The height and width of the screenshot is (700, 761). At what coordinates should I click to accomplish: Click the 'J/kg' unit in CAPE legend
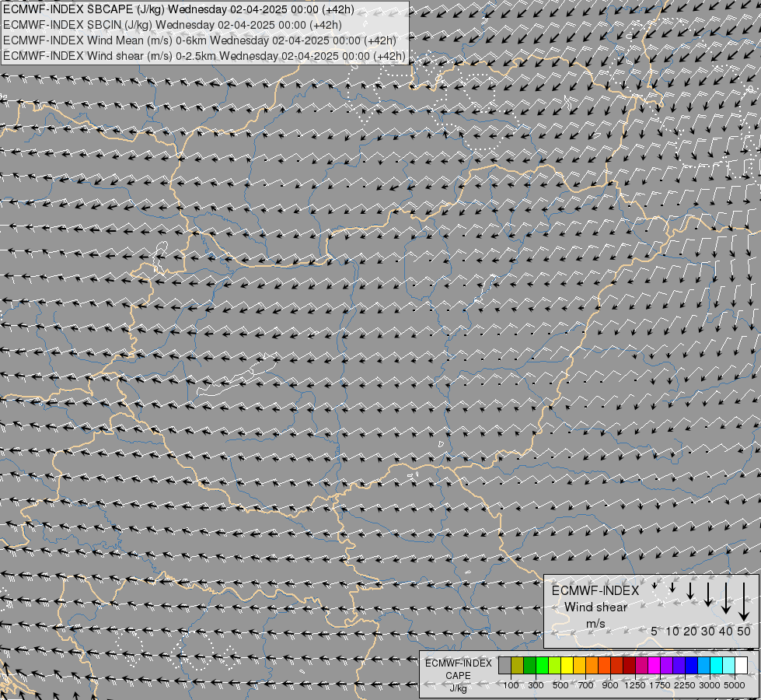point(458,688)
